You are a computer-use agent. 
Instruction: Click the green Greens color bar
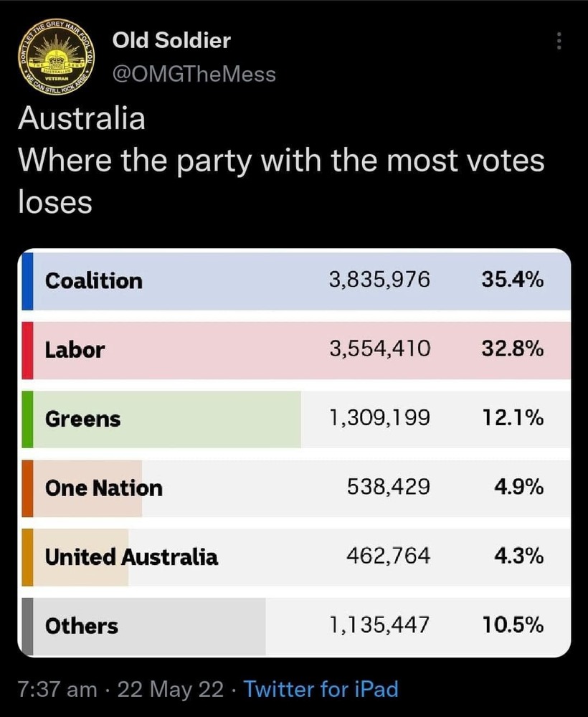27,419
